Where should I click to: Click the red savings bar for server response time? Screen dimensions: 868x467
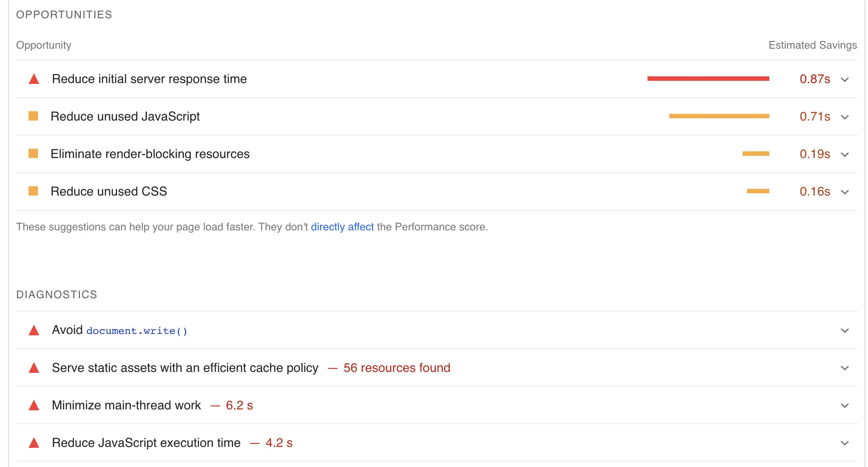click(x=708, y=79)
